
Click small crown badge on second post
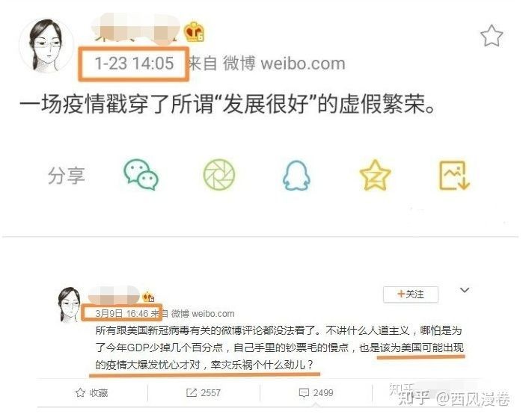click(x=148, y=297)
